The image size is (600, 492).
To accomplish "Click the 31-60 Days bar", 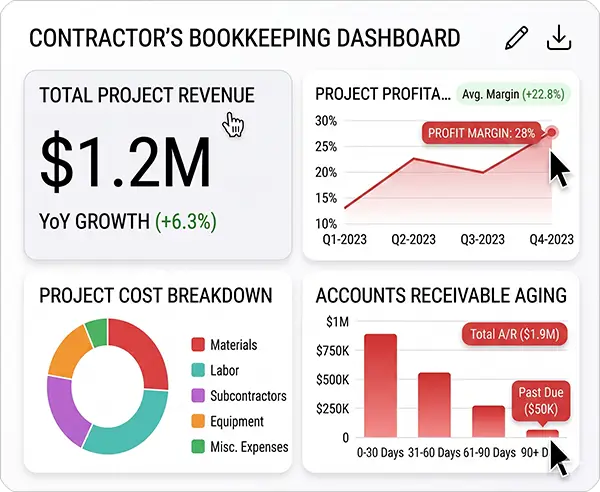I will tap(434, 405).
